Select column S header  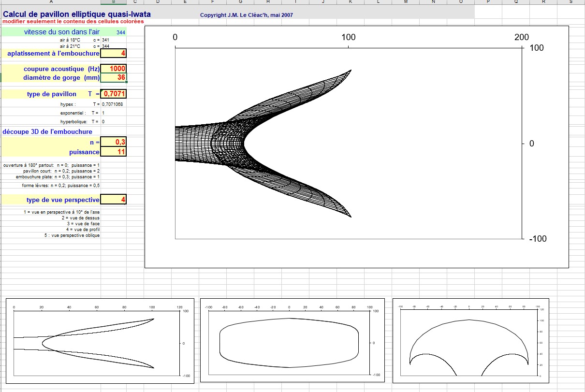tap(571, 2)
